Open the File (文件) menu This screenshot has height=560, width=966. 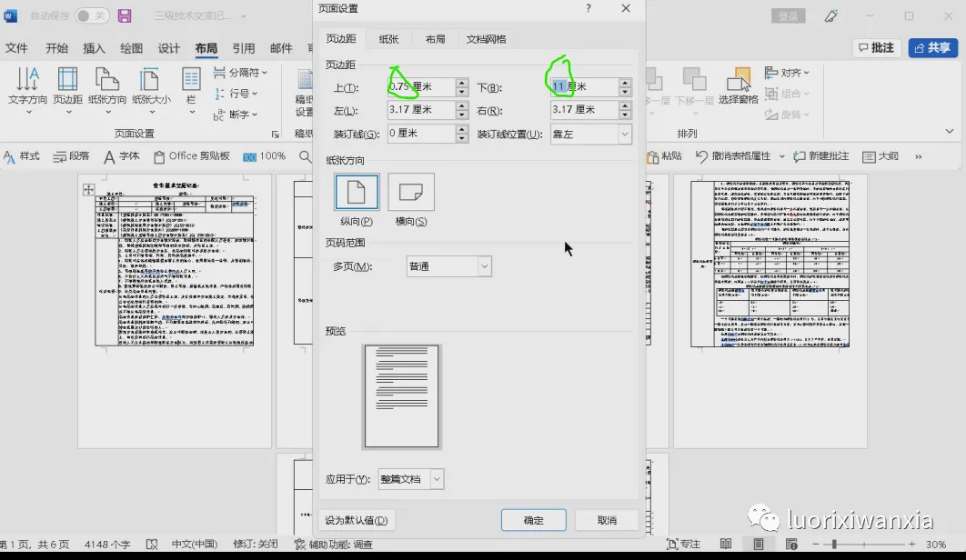point(16,48)
